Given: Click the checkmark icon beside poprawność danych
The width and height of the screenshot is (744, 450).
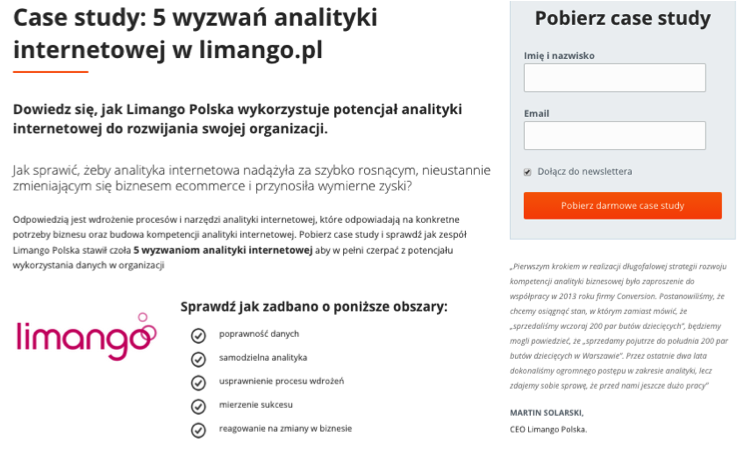Looking at the screenshot, I should coord(198,336).
